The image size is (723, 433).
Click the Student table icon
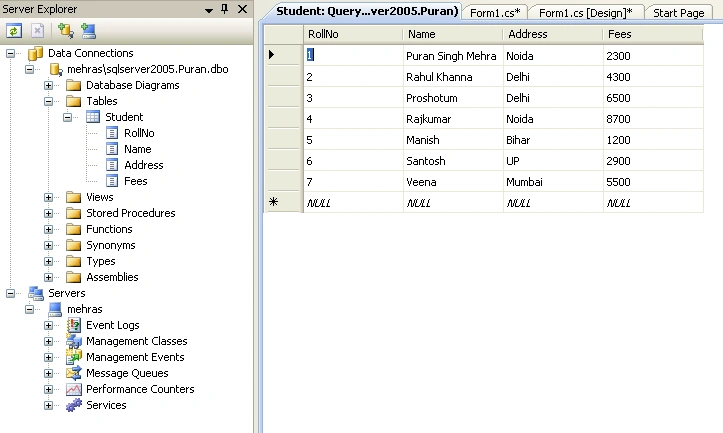point(93,117)
